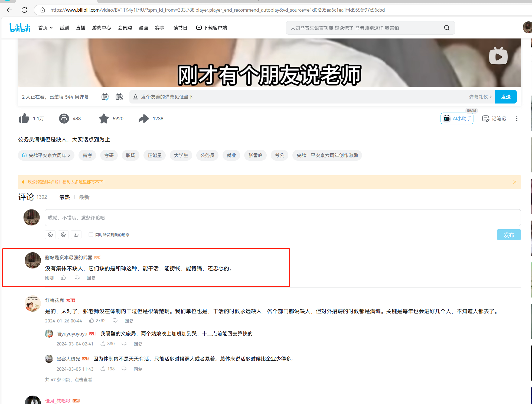The image size is (532, 404).
Task: Open the emoji picker in comment box
Action: [x=50, y=235]
